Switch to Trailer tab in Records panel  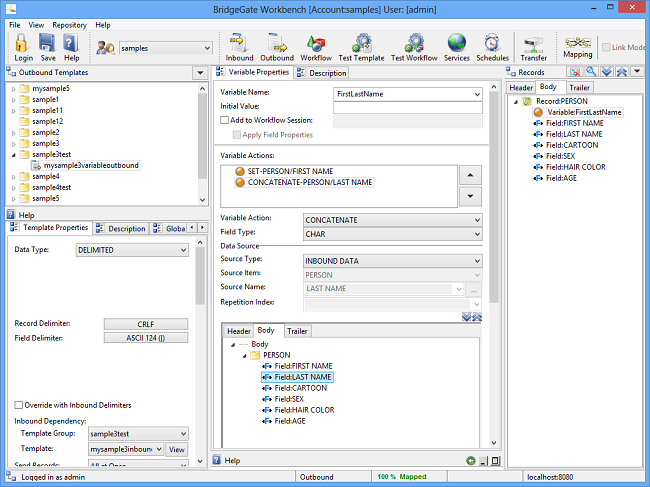(579, 88)
